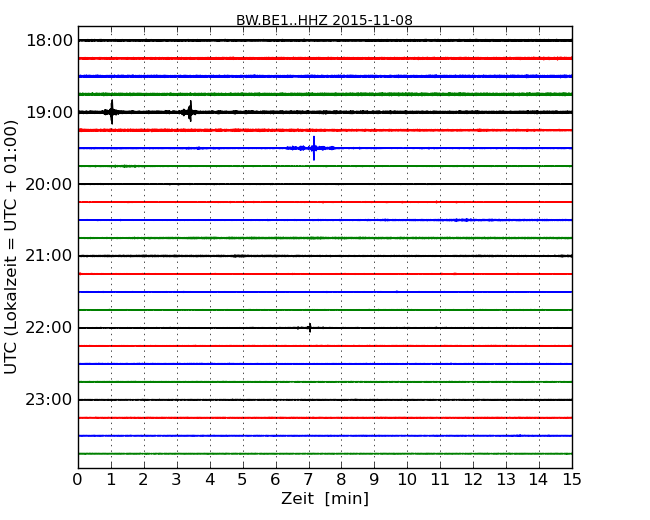The width and height of the screenshot is (650, 520).
Task: Click x-axis tick label 4
Action: point(210,479)
